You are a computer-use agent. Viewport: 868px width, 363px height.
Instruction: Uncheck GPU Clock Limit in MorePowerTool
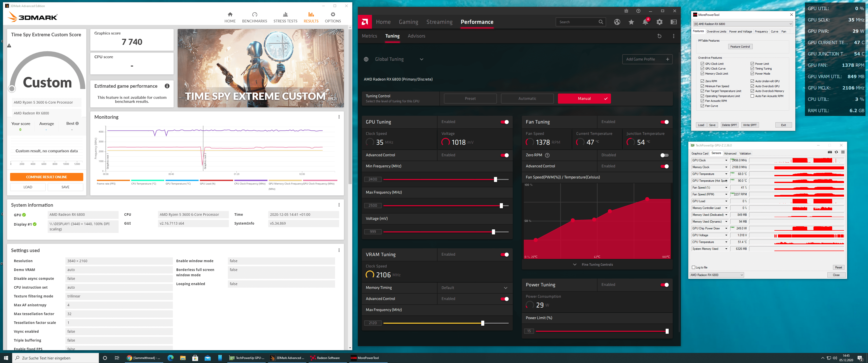(702, 64)
